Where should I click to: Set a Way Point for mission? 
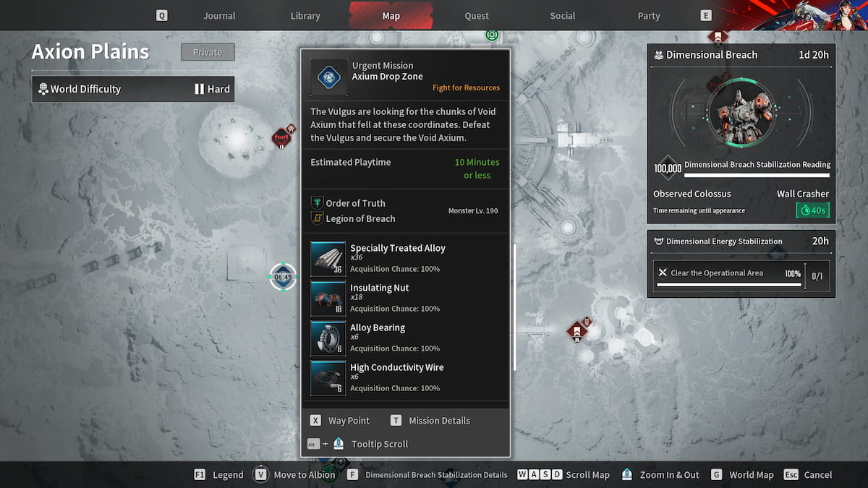[340, 421]
